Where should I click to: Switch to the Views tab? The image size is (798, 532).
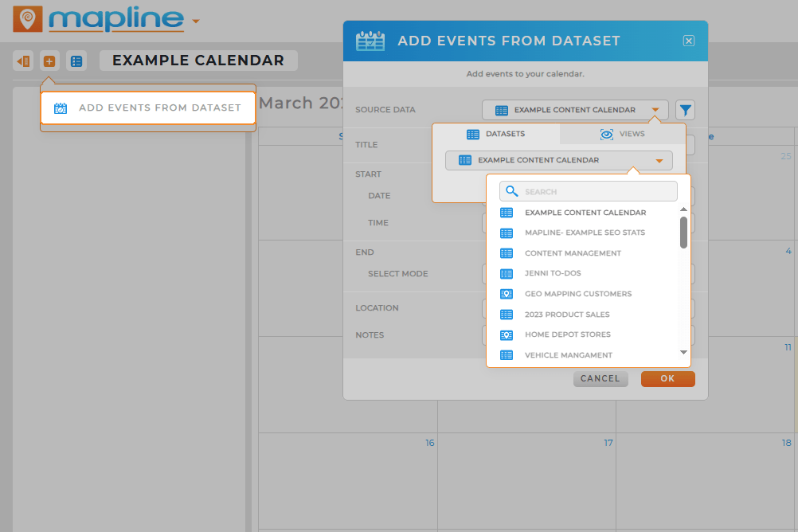(x=623, y=134)
